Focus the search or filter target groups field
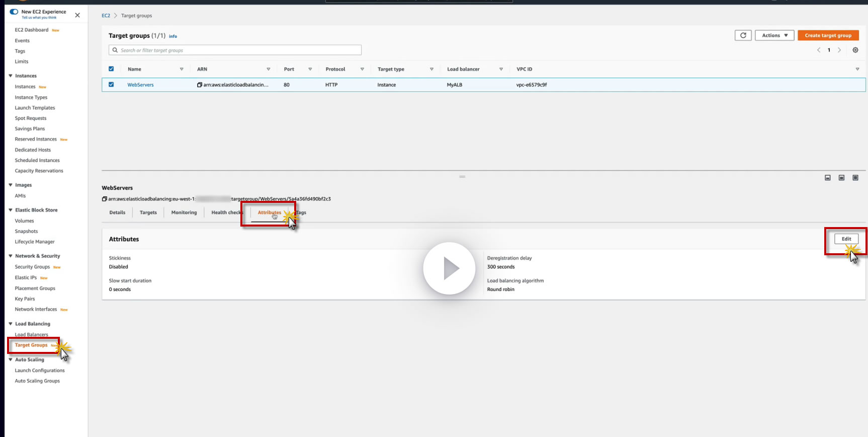 coord(235,50)
